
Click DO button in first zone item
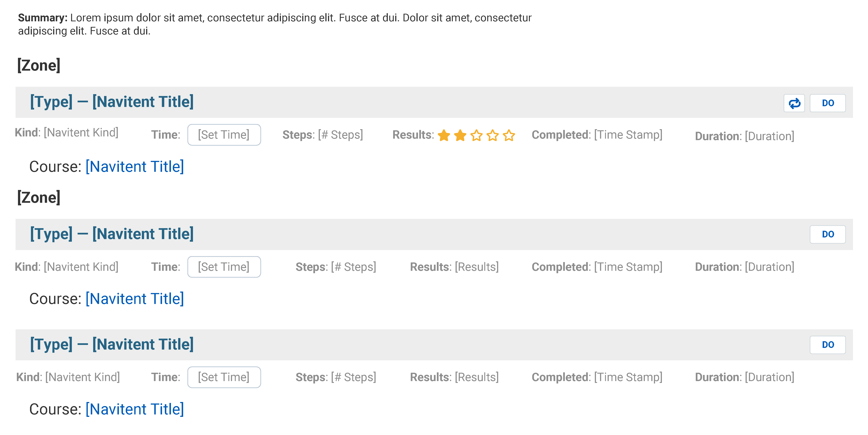tap(828, 103)
